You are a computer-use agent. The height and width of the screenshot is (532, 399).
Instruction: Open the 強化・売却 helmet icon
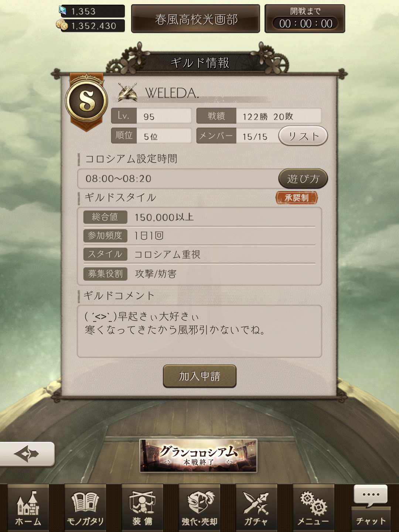point(199,508)
